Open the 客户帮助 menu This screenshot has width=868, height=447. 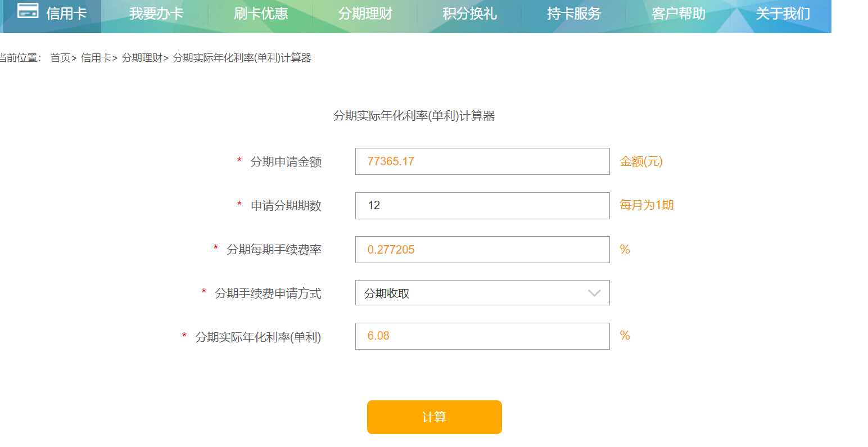click(679, 13)
